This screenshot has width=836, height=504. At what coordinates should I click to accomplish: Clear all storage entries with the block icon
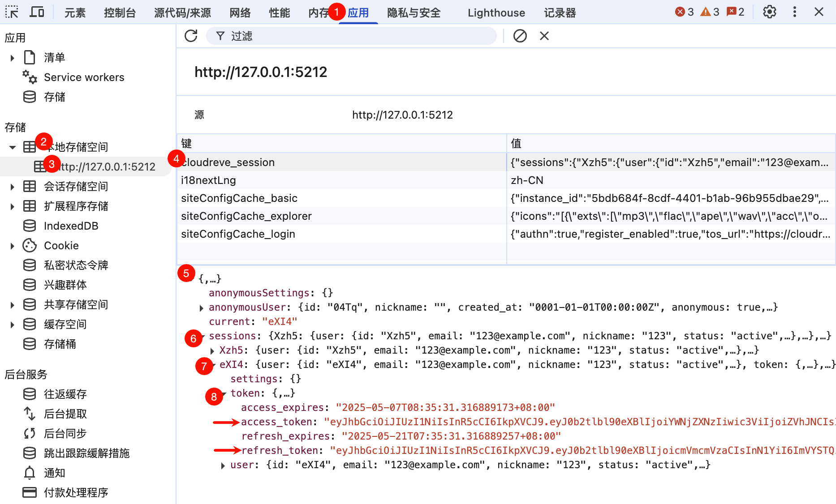pos(520,36)
